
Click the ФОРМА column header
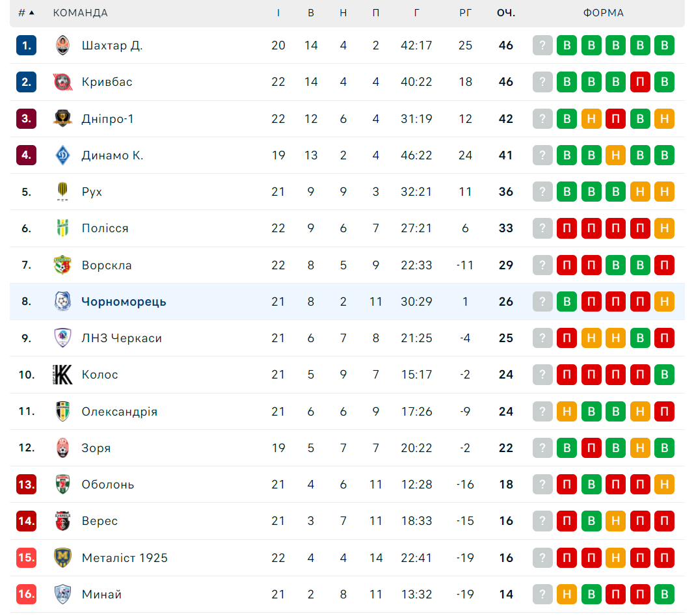(604, 13)
